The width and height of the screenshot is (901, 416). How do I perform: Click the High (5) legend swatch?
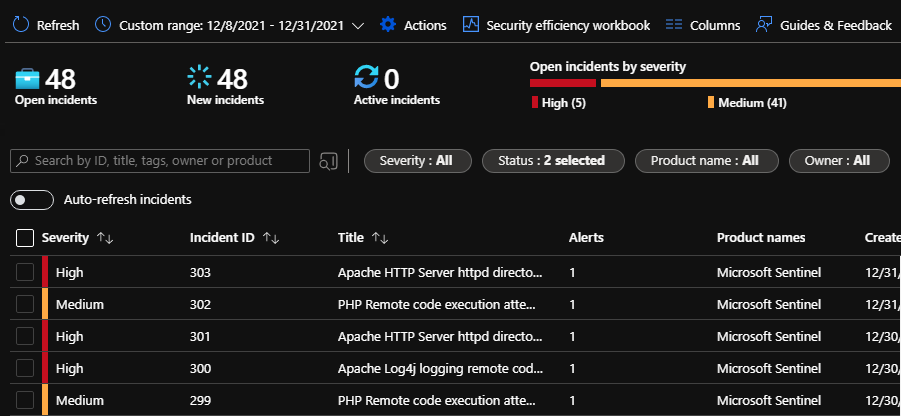point(535,103)
